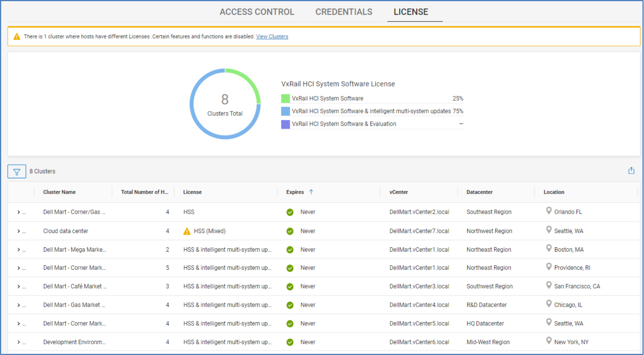Screen dimensions: 644x355
Task: Click the 8 Clusters count label
Action: [42, 171]
